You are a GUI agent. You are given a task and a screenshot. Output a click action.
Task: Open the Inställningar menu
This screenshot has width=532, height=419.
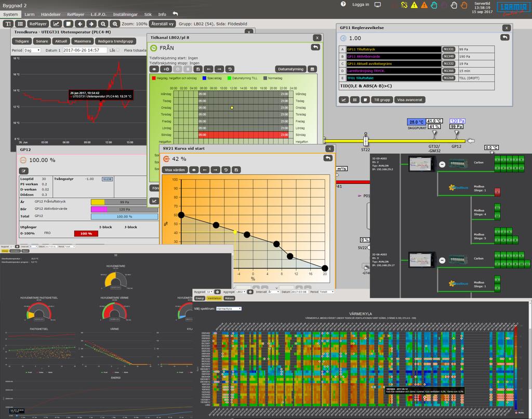coord(125,14)
